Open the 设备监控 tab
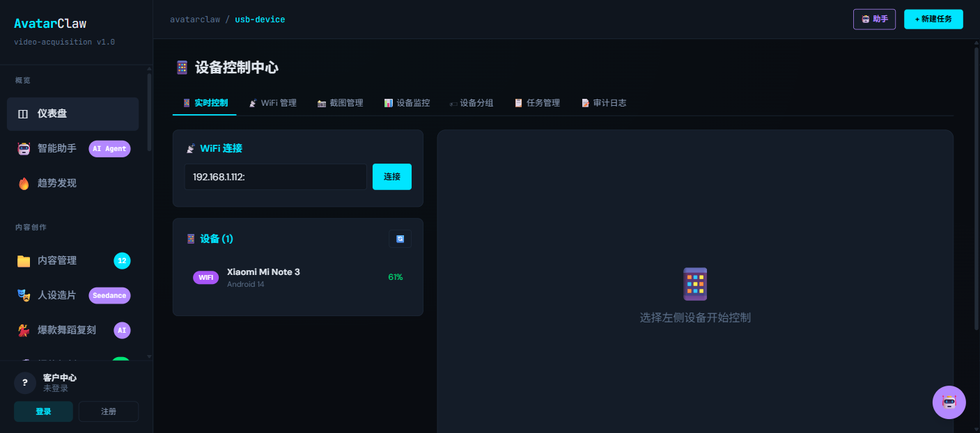 pyautogui.click(x=407, y=103)
